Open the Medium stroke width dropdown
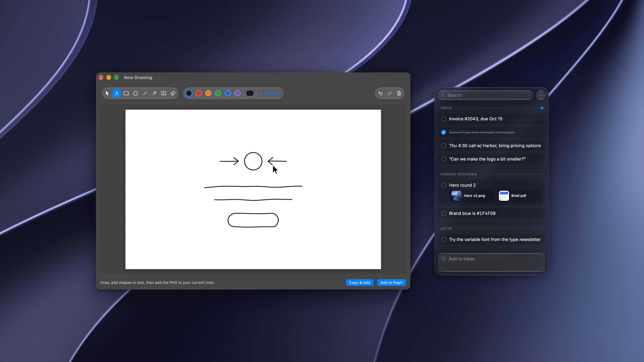 click(270, 93)
